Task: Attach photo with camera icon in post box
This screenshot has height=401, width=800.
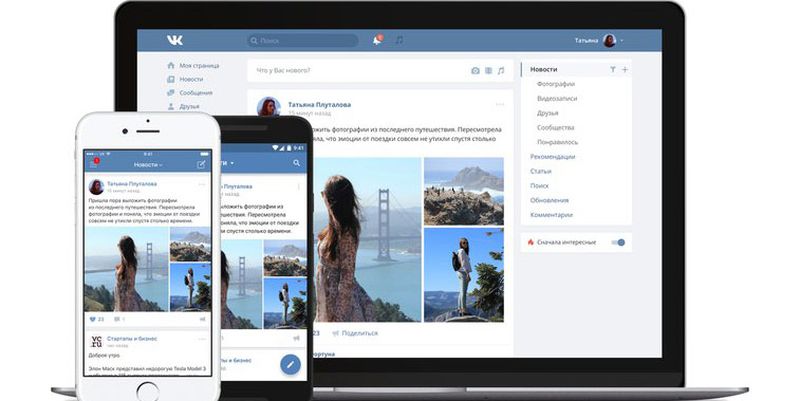Action: 475,71
